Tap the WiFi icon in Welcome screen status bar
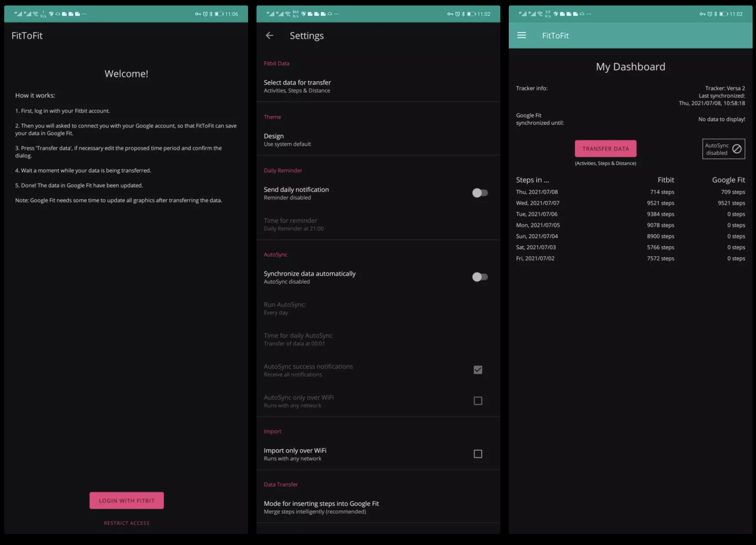756x545 pixels. tap(36, 14)
